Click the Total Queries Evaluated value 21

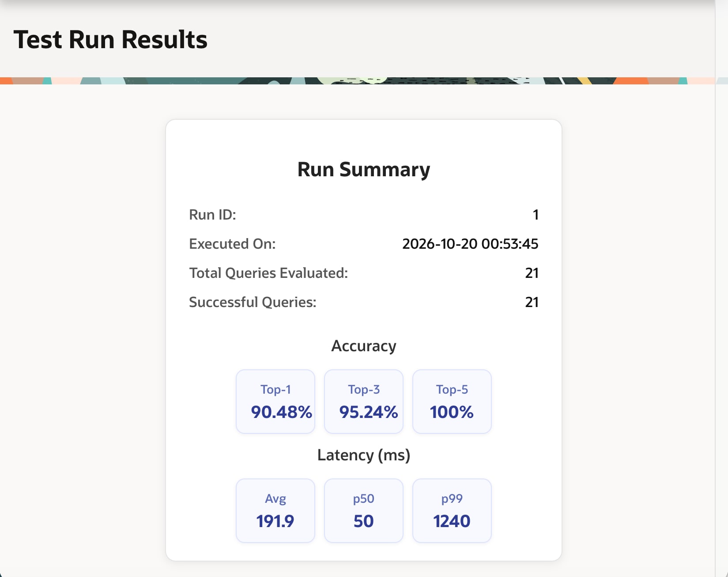click(532, 273)
